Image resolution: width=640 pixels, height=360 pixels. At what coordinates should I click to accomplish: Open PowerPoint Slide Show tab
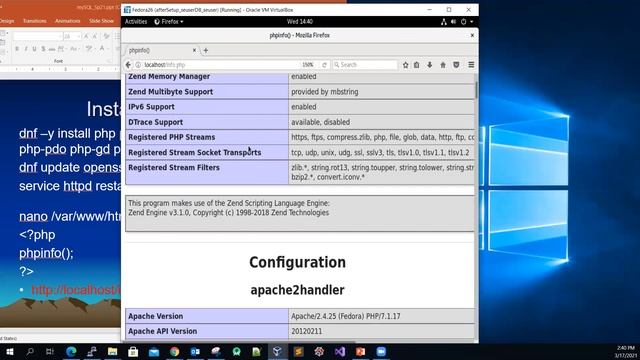pyautogui.click(x=101, y=21)
